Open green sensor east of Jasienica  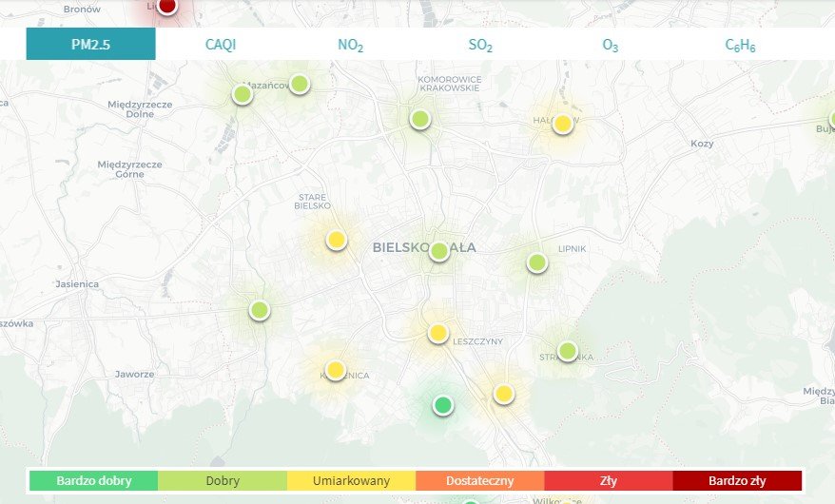[260, 310]
